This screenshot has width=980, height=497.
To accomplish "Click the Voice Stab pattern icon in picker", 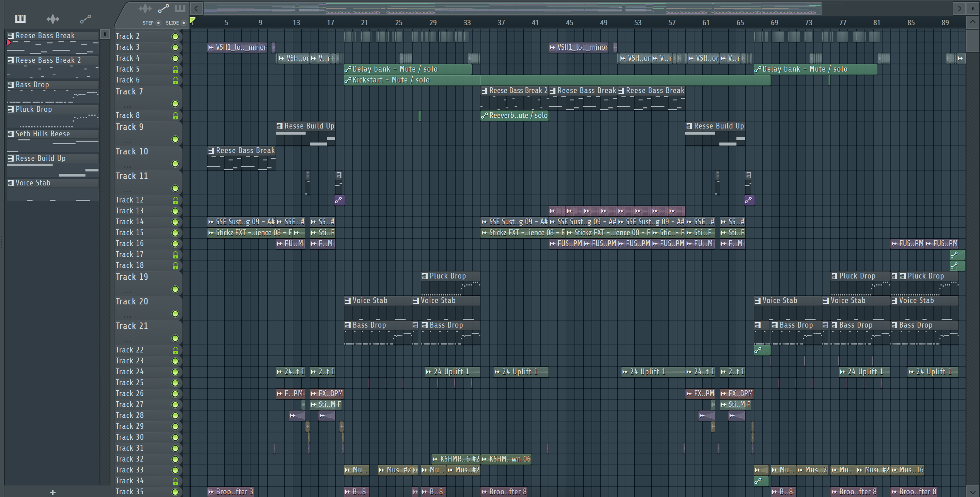I will (x=11, y=183).
